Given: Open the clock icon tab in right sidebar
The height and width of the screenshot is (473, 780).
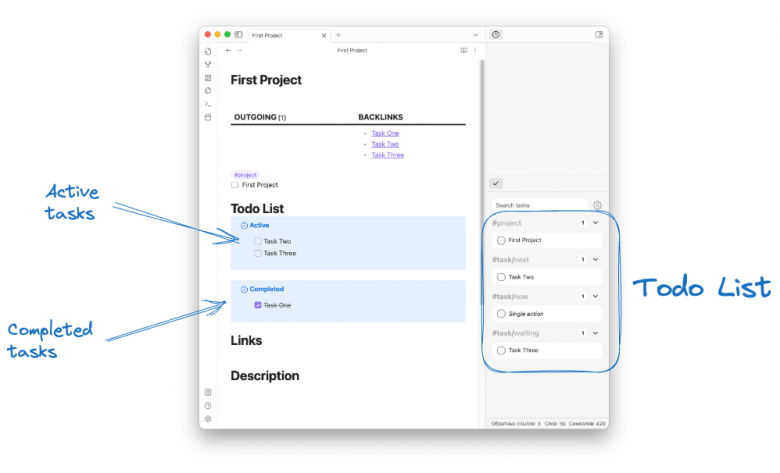Looking at the screenshot, I should (496, 35).
